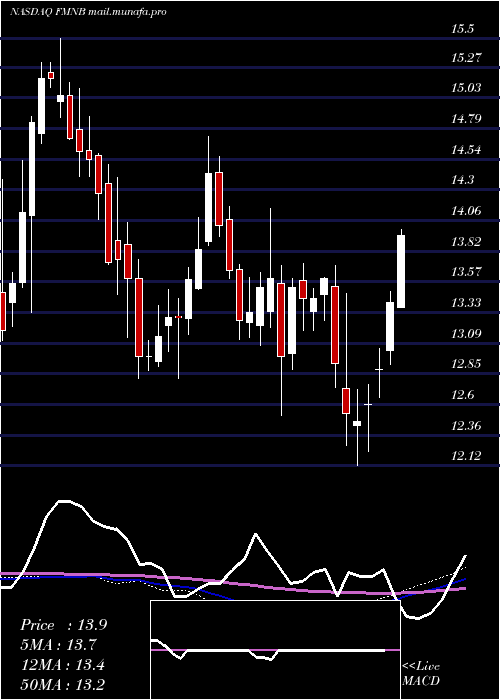
Task: Click the 13.82 price axis label
Action: 467,242
